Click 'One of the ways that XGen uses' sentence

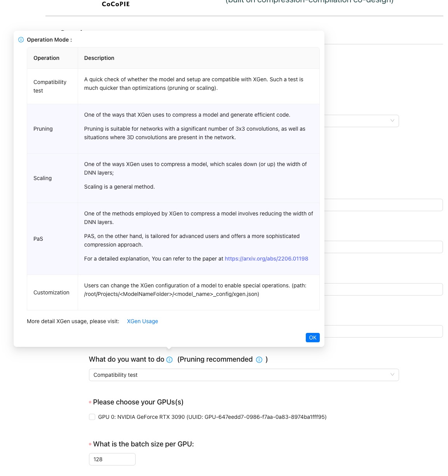187,115
